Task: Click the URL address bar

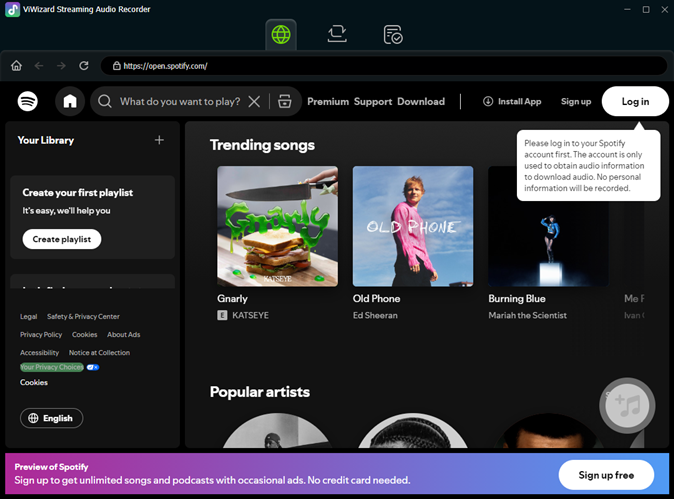Action: 383,66
